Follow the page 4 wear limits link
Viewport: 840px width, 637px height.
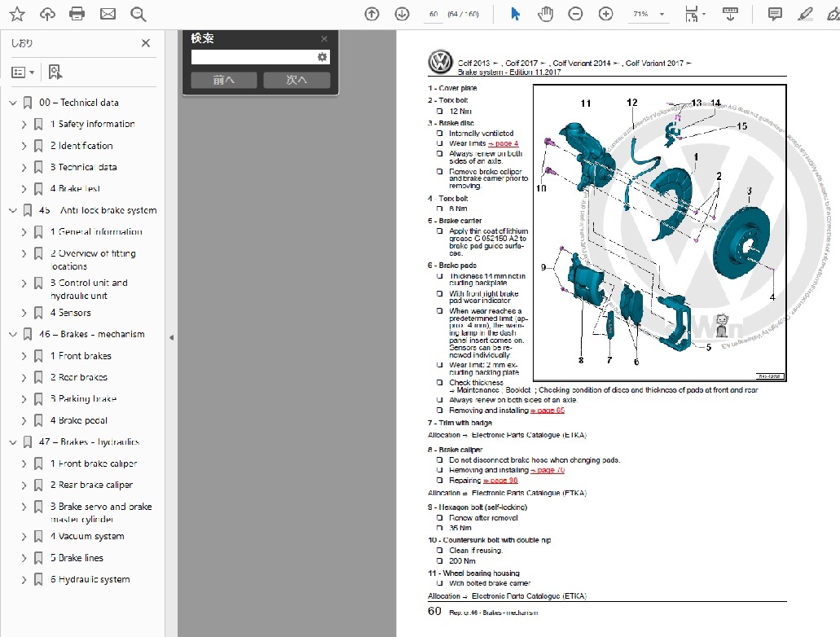click(503, 143)
